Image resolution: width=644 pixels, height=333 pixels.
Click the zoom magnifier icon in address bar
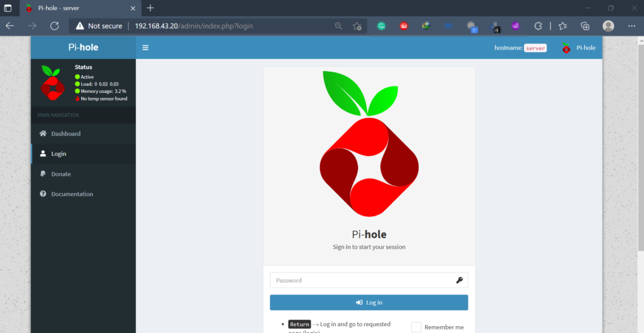pyautogui.click(x=338, y=26)
